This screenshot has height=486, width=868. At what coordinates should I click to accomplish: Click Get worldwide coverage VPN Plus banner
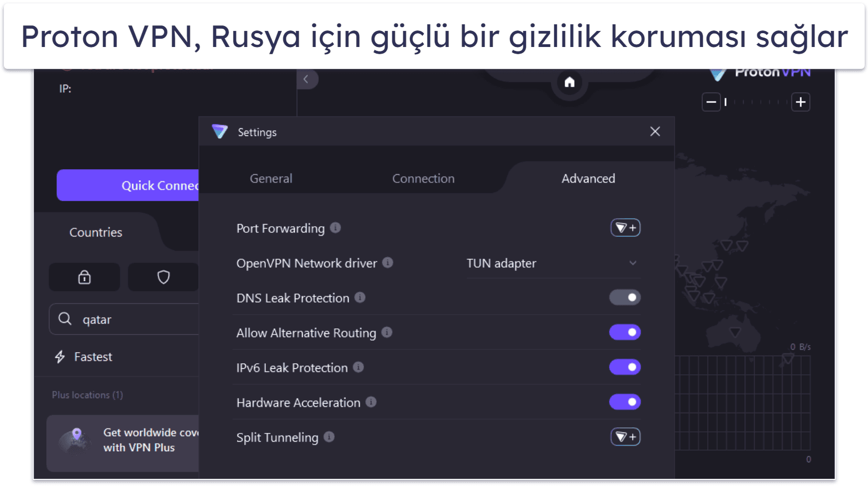[123, 443]
